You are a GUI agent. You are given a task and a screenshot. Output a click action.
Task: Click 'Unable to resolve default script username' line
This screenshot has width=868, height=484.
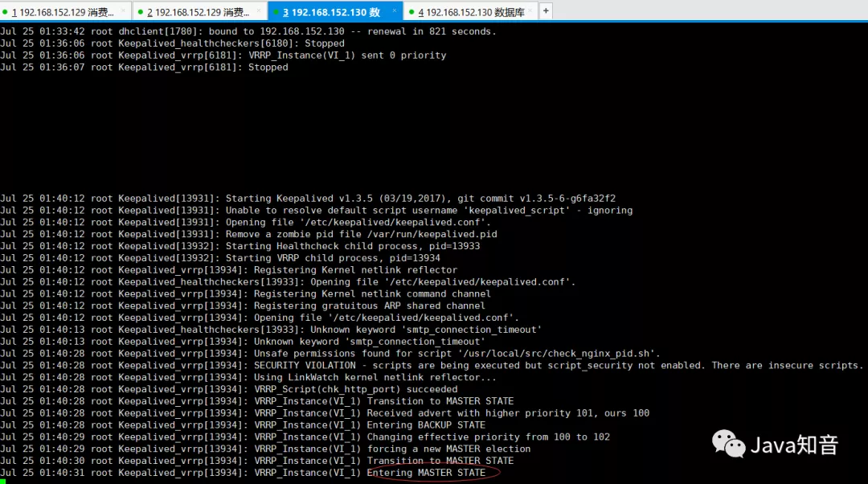(x=316, y=211)
